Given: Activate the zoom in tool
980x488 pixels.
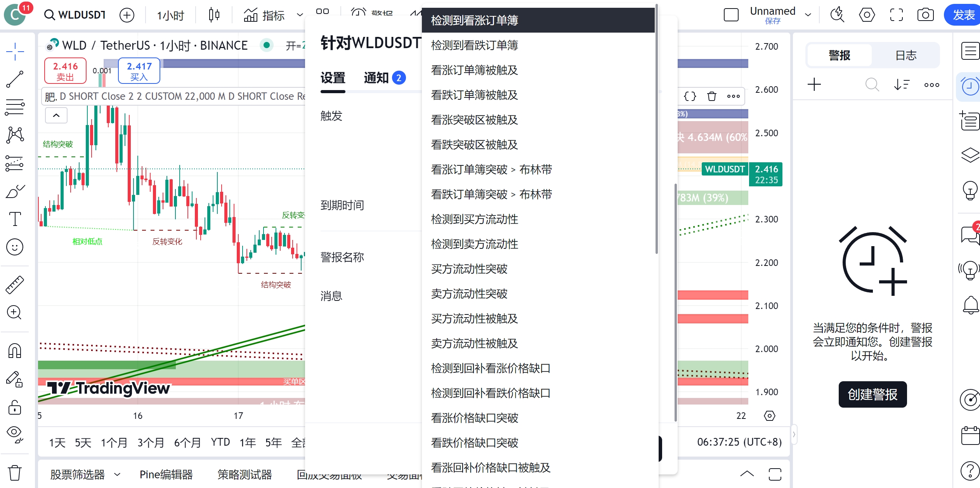Looking at the screenshot, I should click(x=15, y=312).
